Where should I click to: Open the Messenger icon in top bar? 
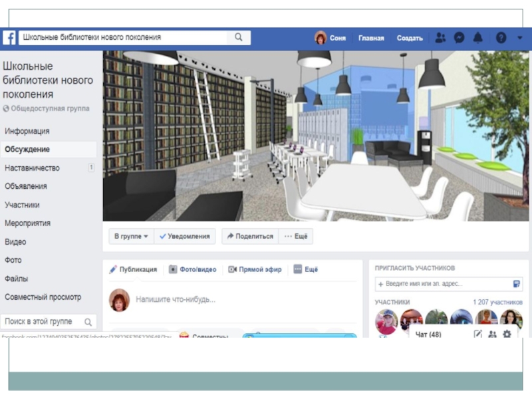coord(459,38)
